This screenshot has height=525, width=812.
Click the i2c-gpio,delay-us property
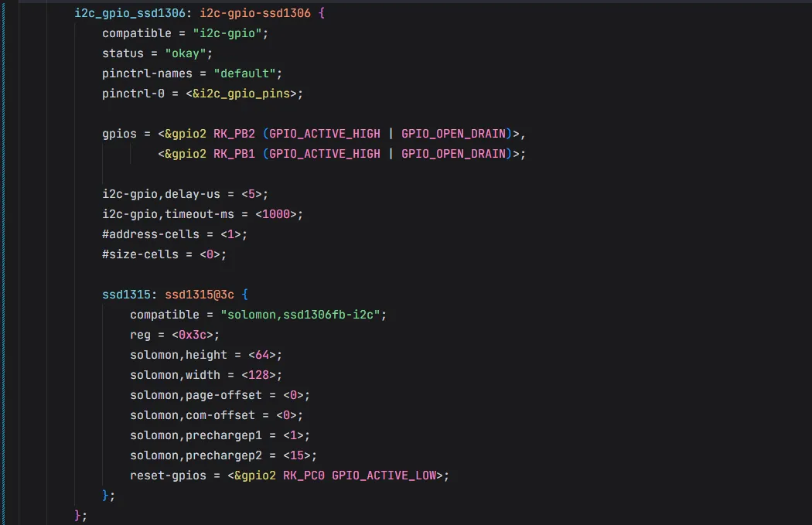click(161, 194)
